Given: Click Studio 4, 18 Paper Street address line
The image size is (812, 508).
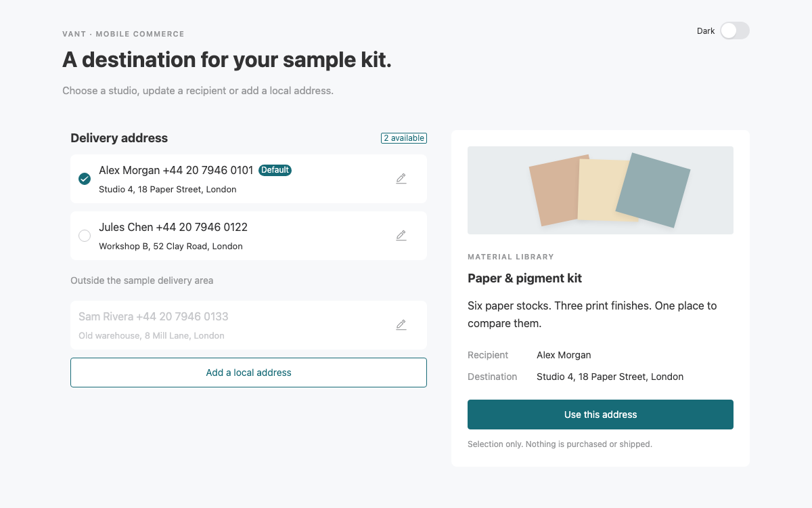Looking at the screenshot, I should [168, 190].
